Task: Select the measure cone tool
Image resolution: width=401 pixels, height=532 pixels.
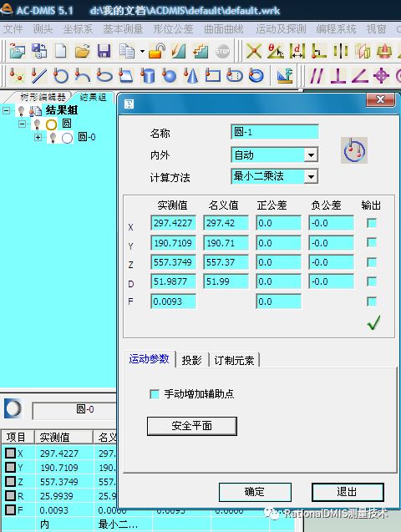Action: coord(190,76)
